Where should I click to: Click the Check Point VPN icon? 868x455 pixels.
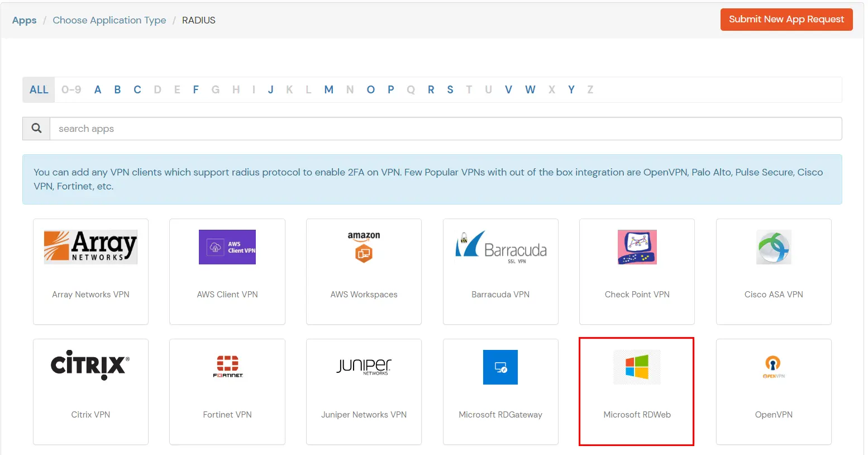click(x=637, y=247)
